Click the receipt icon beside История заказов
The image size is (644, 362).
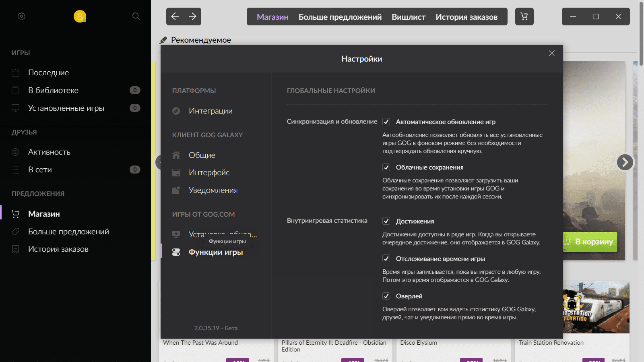click(16, 249)
